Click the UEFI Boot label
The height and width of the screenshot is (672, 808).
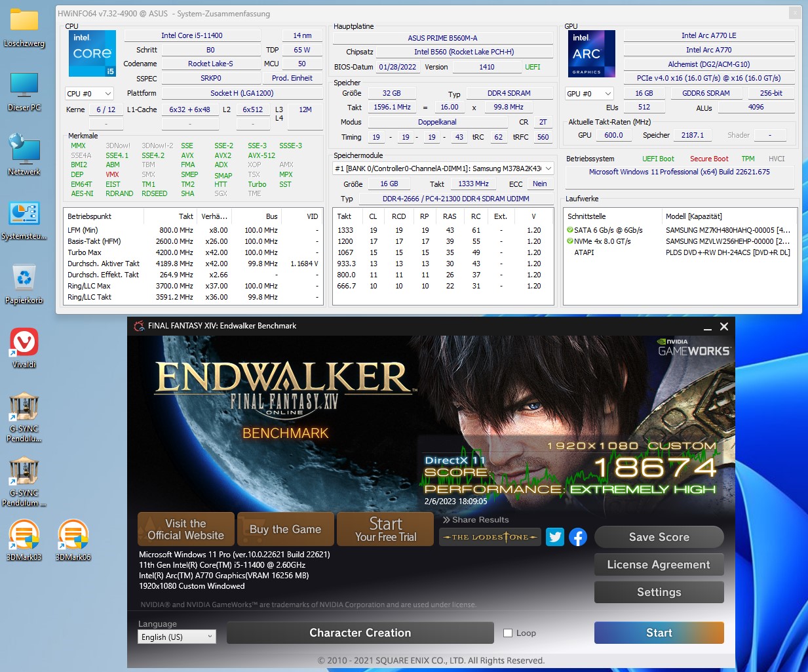click(x=658, y=159)
